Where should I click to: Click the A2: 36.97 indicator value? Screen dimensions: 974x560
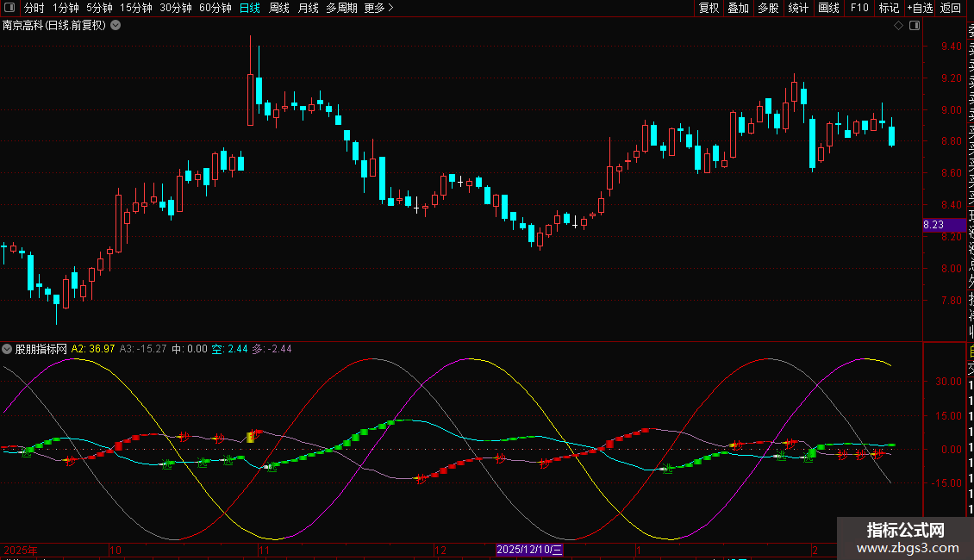pyautogui.click(x=93, y=349)
